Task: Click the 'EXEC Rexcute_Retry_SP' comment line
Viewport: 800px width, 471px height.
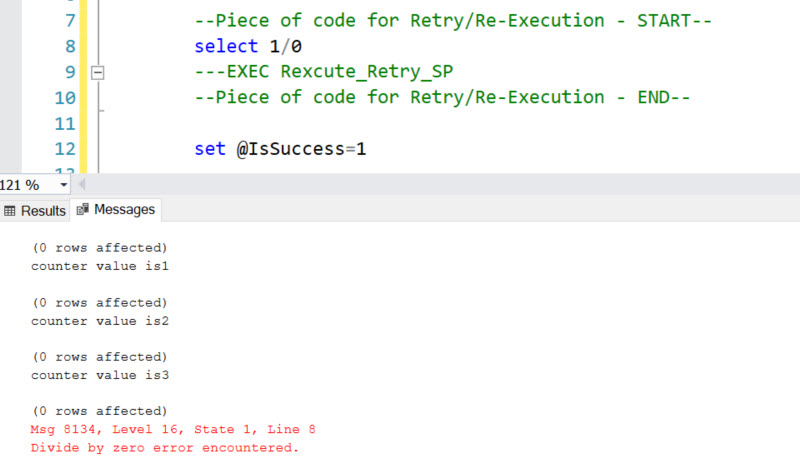Action: [332, 72]
